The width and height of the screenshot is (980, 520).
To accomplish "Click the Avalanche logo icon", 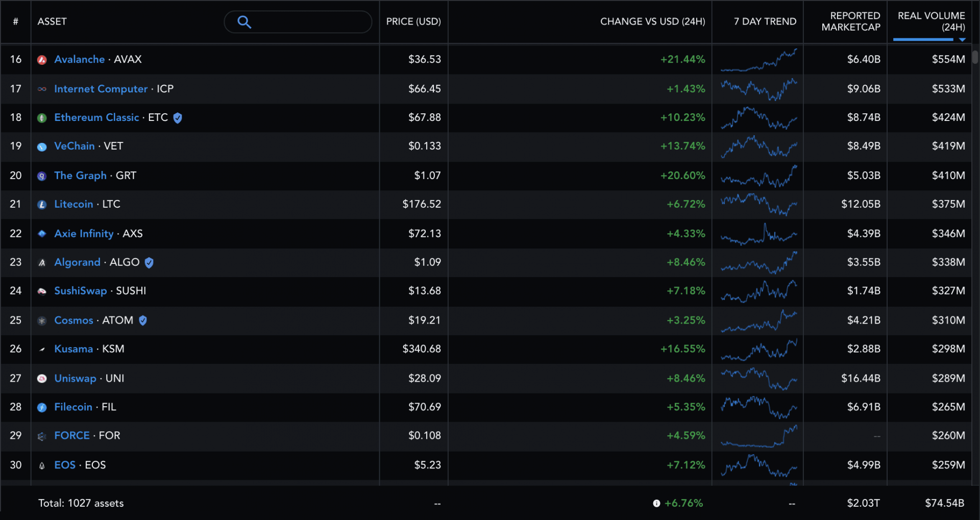I will 42,60.
